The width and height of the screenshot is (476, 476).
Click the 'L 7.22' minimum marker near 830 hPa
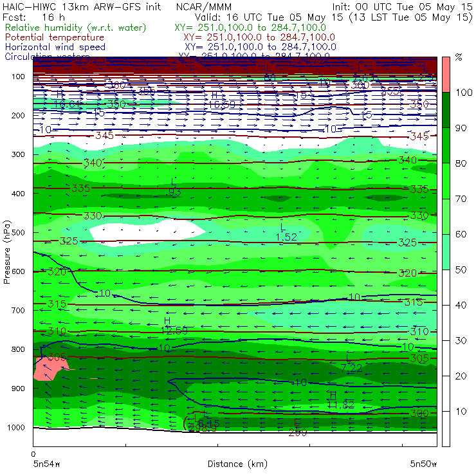coord(351,363)
